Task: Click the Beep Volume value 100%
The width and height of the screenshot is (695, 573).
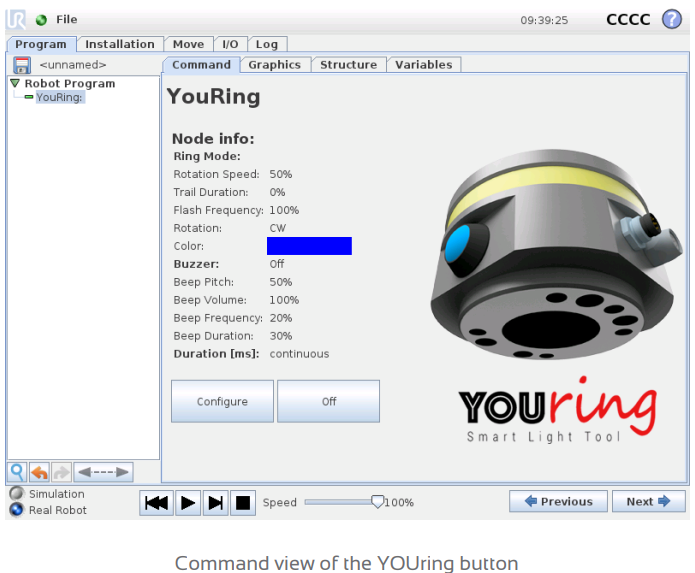Action: coord(284,300)
